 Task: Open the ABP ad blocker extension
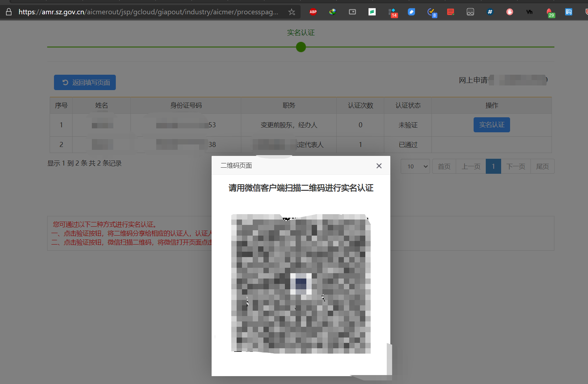tap(313, 12)
